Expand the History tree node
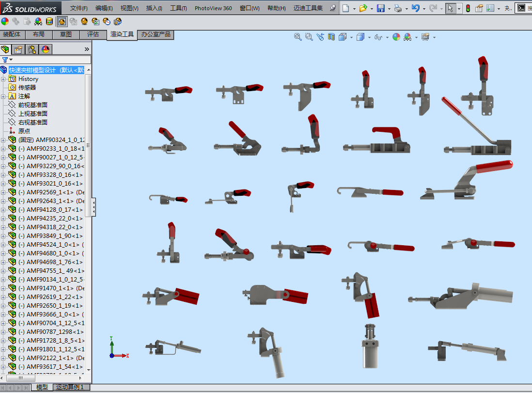The height and width of the screenshot is (393, 532). click(3, 79)
